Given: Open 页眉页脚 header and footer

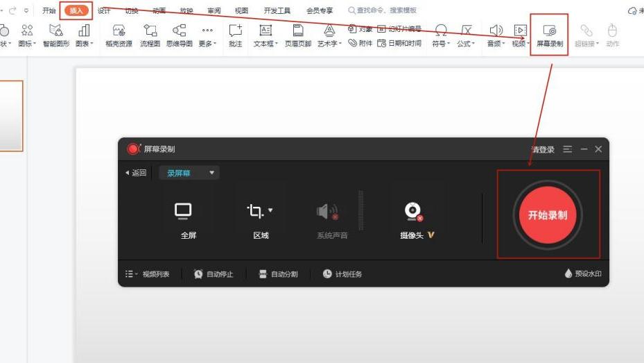Looking at the screenshot, I should (298, 35).
